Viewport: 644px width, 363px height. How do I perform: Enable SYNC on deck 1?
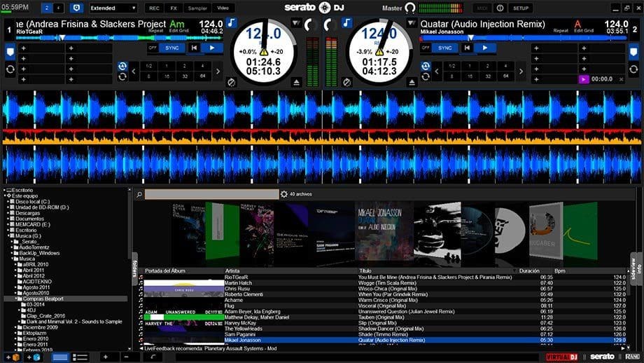pyautogui.click(x=172, y=48)
